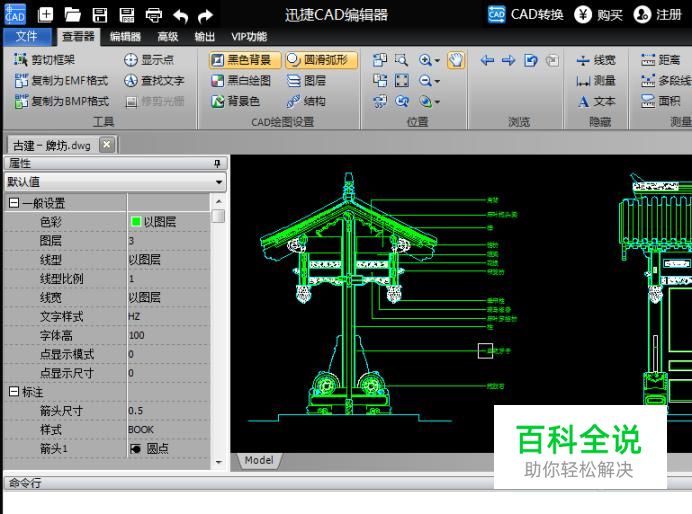Select the 面积 area measure tool
The image size is (692, 514).
660,101
